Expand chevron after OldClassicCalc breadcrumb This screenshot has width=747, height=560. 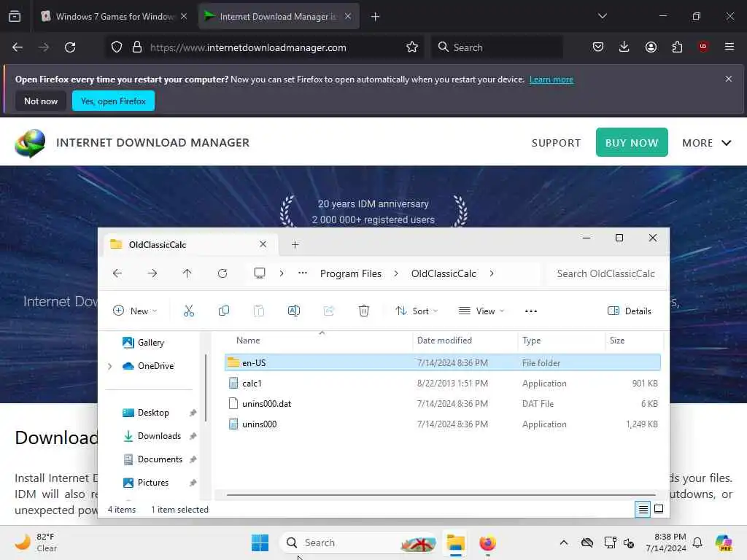tap(492, 273)
